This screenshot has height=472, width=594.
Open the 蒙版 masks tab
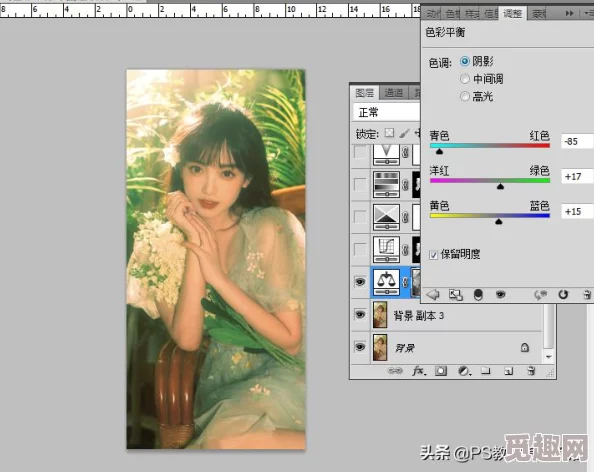coord(538,14)
